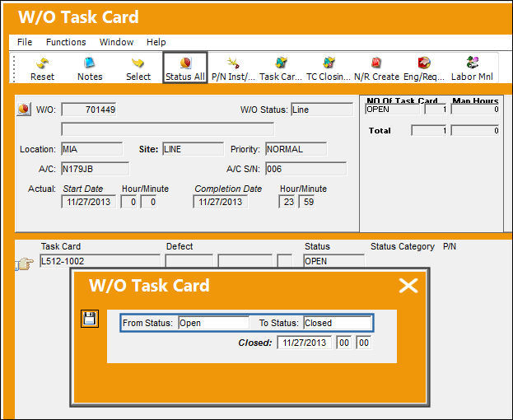Click the N/R Create toolbar icon
The image size is (513, 420).
point(376,68)
